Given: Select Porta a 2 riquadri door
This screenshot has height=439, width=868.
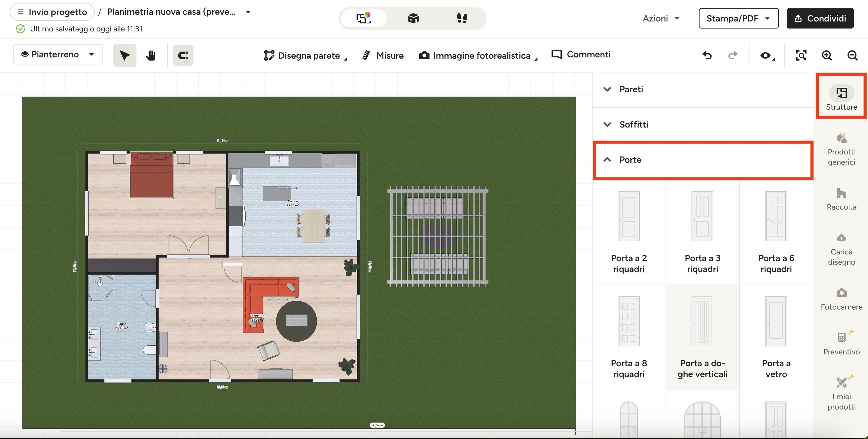Looking at the screenshot, I should pos(629,233).
